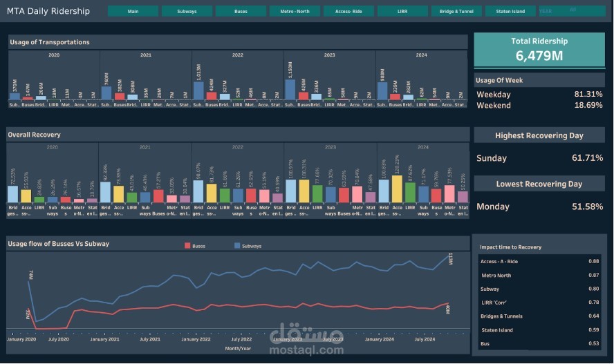
Task: Click the Impact time to Recovery heading
Action: pyautogui.click(x=510, y=247)
